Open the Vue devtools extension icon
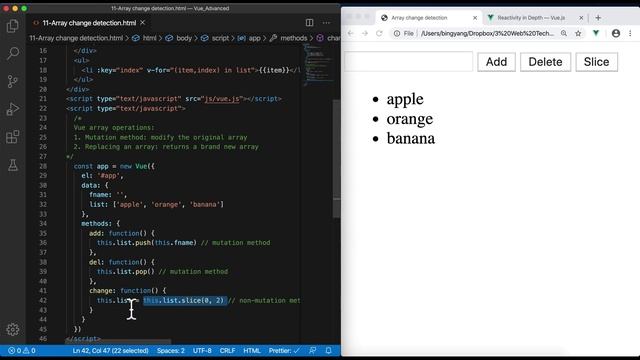The height and width of the screenshot is (360, 640). (x=596, y=33)
